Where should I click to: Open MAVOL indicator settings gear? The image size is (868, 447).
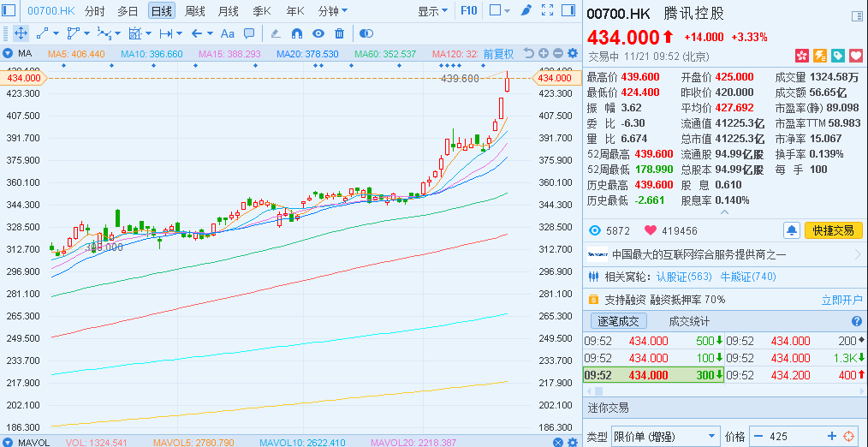click(x=573, y=442)
